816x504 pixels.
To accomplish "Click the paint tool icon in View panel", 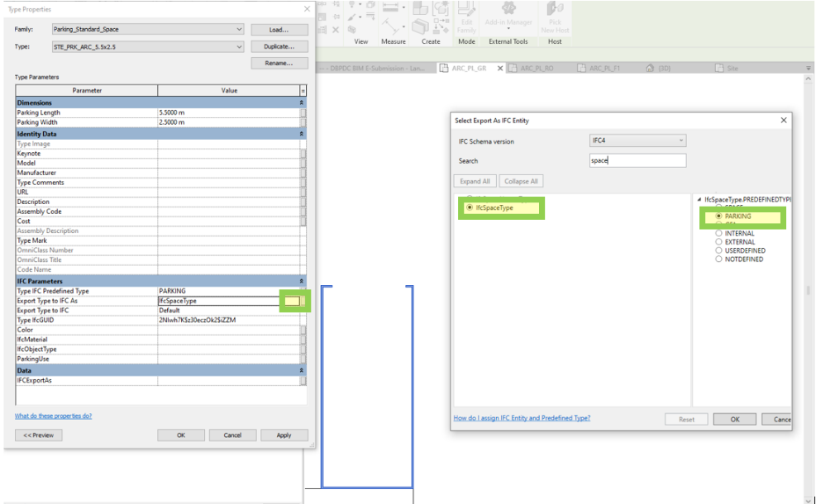I will tap(350, 19).
